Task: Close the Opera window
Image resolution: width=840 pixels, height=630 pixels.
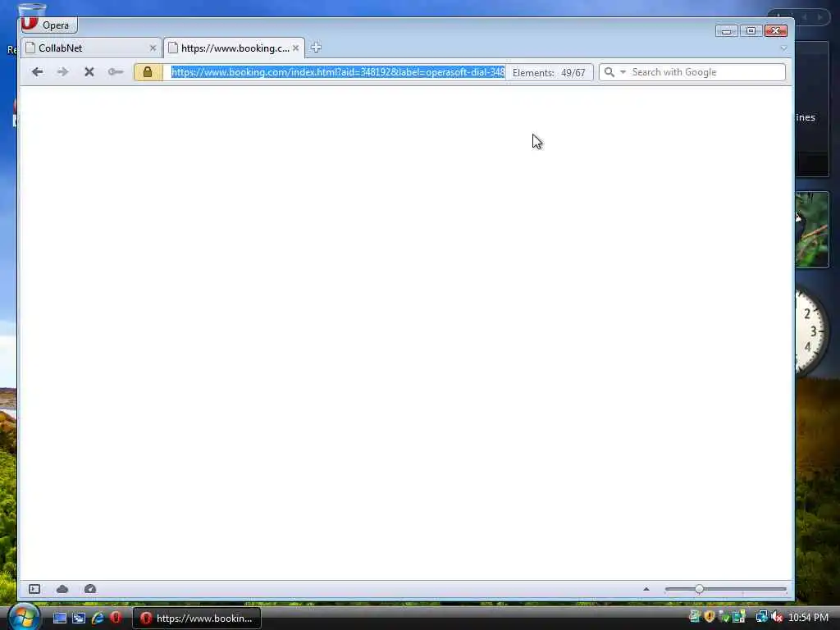Action: tap(775, 31)
